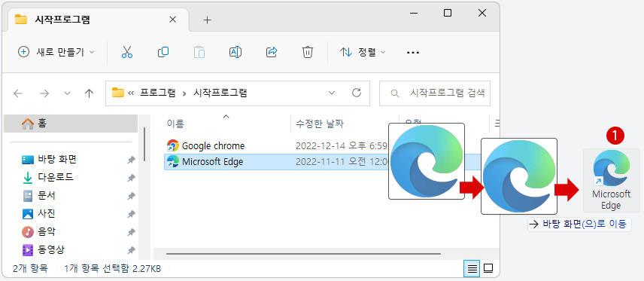Click the Share icon in toolbar
The width and height of the screenshot is (644, 281).
click(272, 52)
